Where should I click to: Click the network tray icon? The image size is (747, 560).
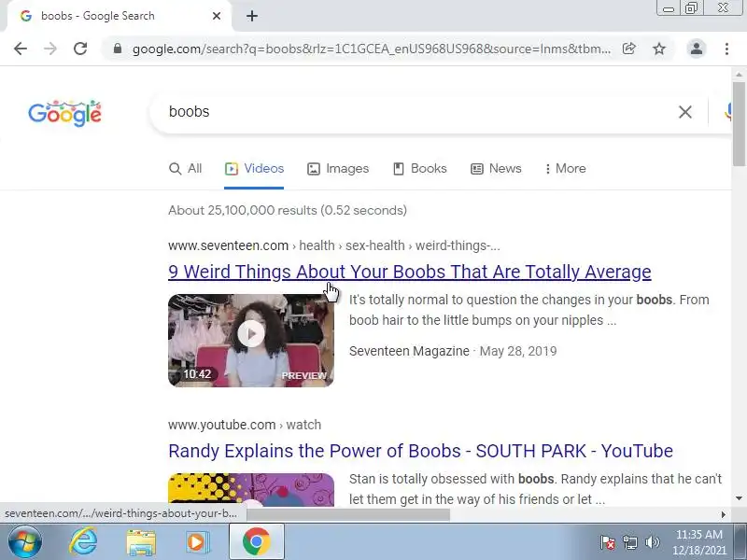[630, 542]
